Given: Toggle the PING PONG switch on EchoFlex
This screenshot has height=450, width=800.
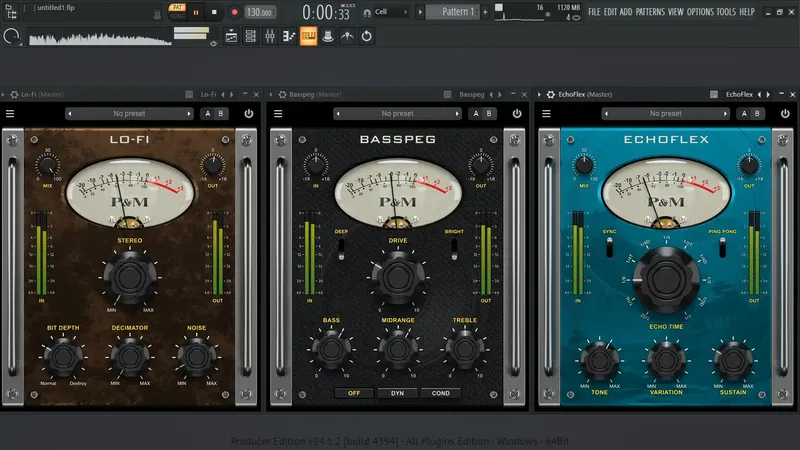Looking at the screenshot, I should (722, 247).
